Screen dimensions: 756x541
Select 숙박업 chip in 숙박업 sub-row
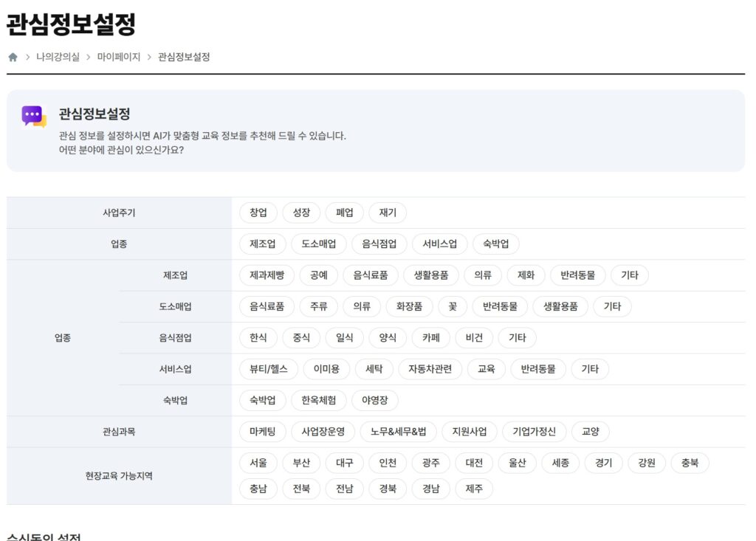point(263,400)
